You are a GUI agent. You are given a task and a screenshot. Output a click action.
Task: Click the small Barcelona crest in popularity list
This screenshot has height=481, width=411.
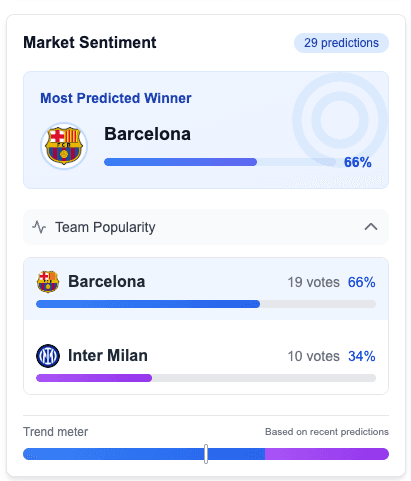(x=48, y=282)
